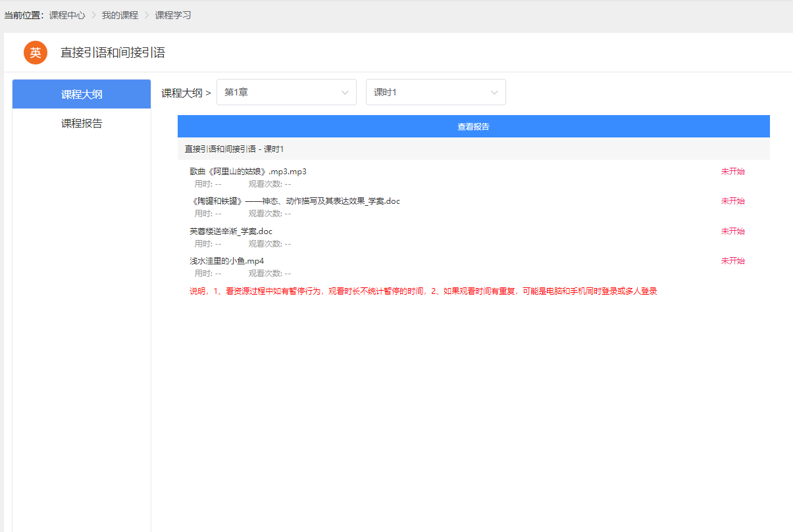The image size is (793, 532).
Task: Click the blue 查看报告 button
Action: click(x=473, y=126)
